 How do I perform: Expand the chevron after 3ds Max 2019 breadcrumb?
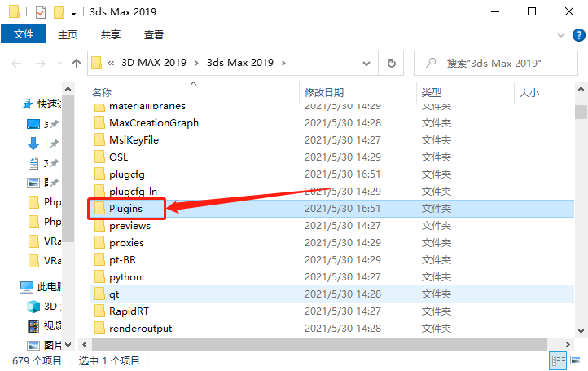pos(283,63)
